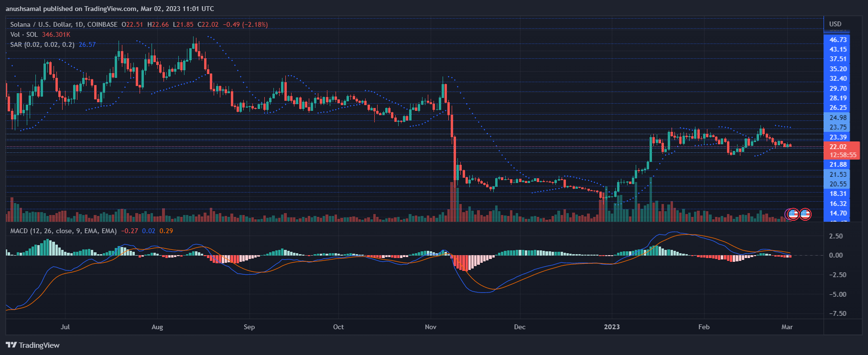Click the candle countdown 12:58:55
The height and width of the screenshot is (355, 868).
coord(843,155)
